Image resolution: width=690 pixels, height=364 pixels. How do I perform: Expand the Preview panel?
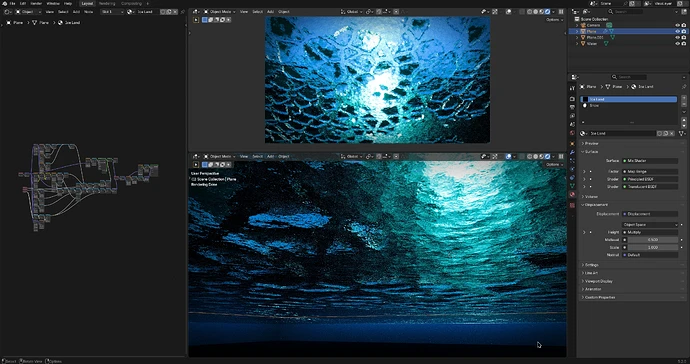click(x=632, y=143)
